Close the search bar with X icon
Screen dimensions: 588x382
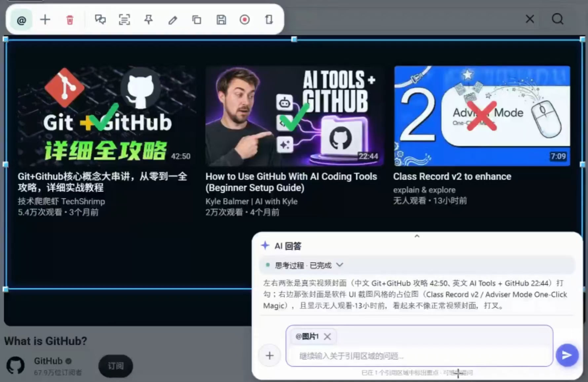[530, 19]
